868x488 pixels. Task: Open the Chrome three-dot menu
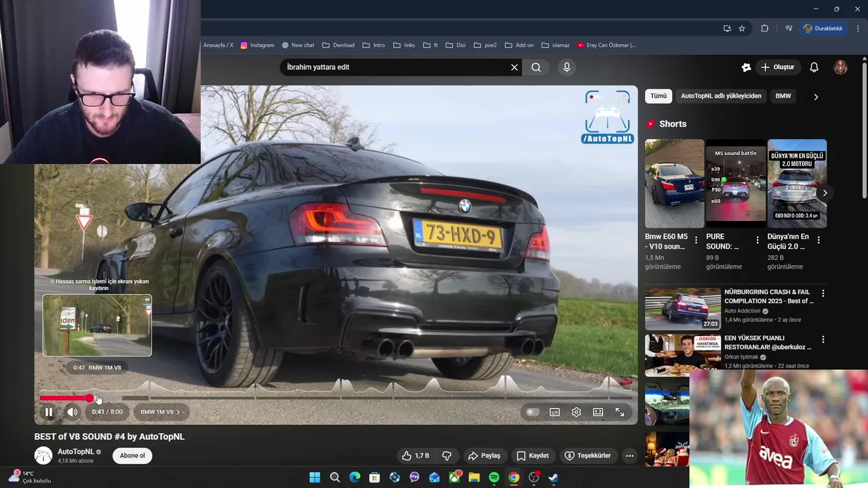click(x=859, y=28)
